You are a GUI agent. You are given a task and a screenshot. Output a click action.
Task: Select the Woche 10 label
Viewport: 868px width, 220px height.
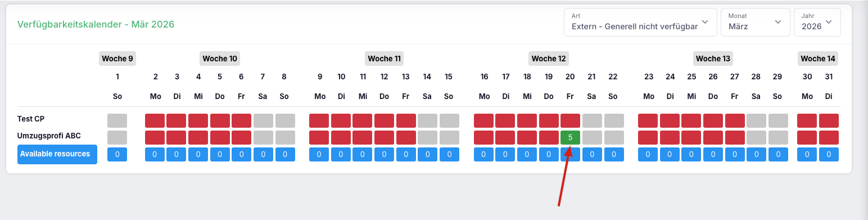coord(220,59)
